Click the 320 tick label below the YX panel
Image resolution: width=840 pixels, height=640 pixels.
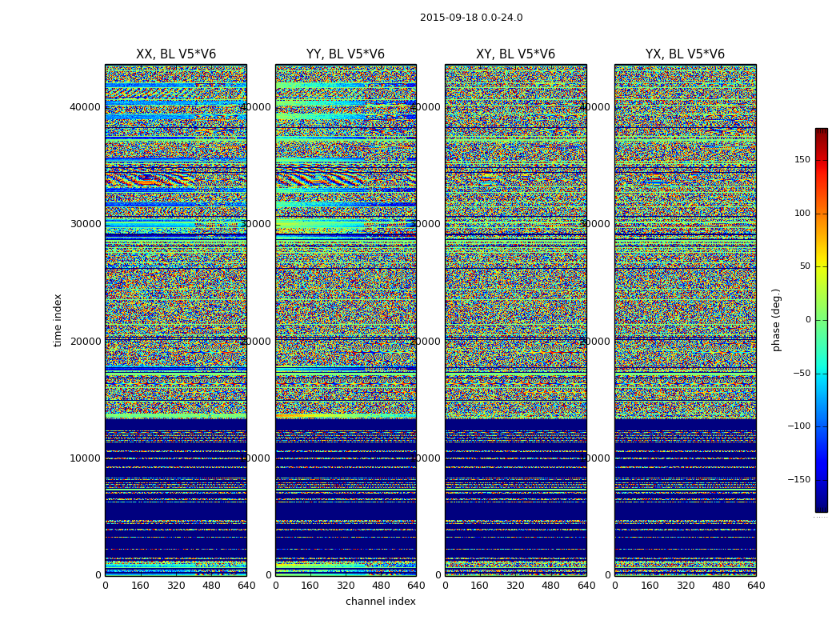[x=686, y=586]
